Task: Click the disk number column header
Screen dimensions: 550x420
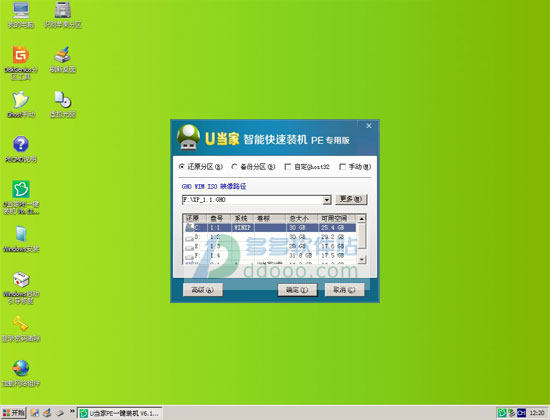Action: pos(219,219)
